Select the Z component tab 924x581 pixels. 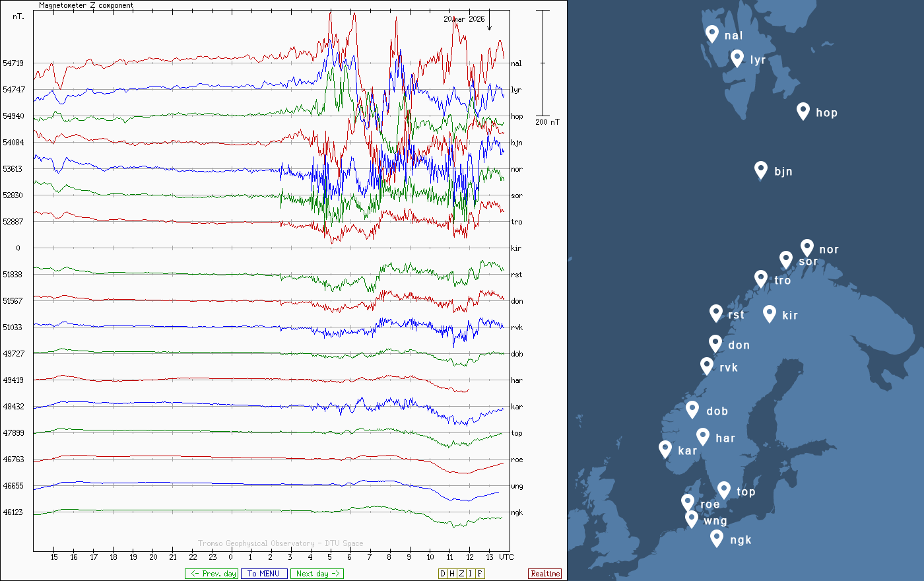[461, 574]
